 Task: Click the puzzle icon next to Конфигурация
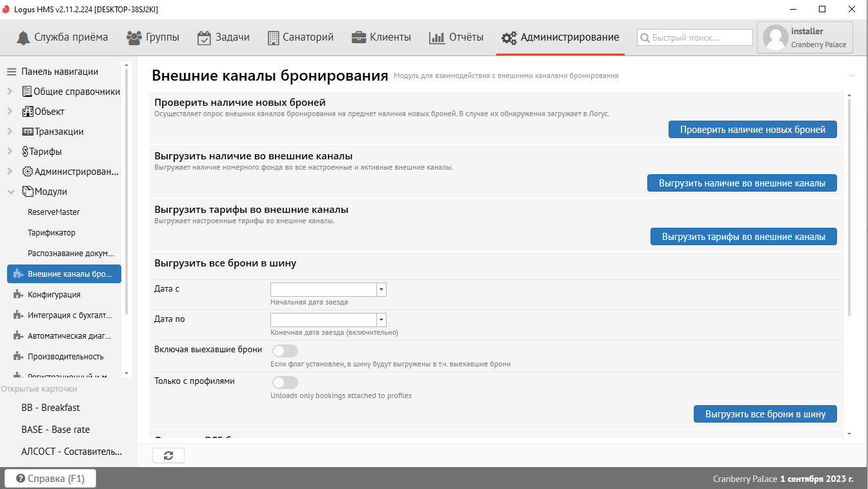18,295
